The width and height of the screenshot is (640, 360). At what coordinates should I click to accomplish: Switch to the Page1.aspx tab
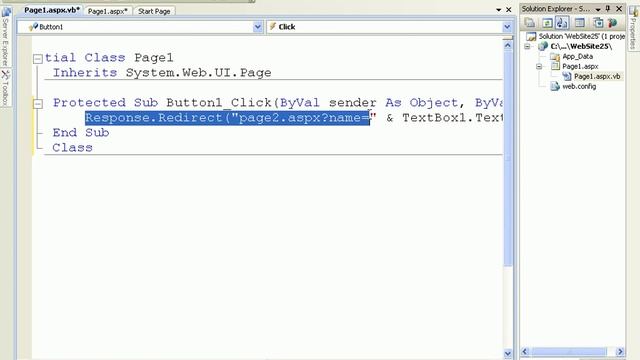click(x=108, y=11)
